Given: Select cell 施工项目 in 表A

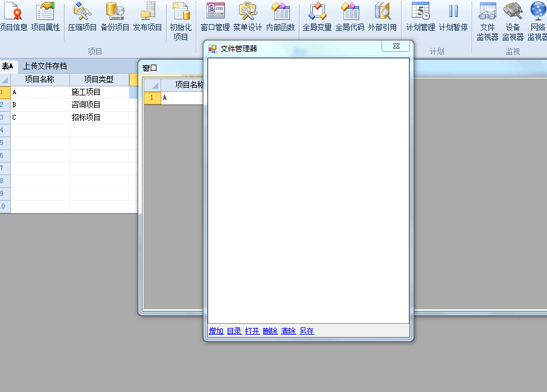Looking at the screenshot, I should click(100, 92).
